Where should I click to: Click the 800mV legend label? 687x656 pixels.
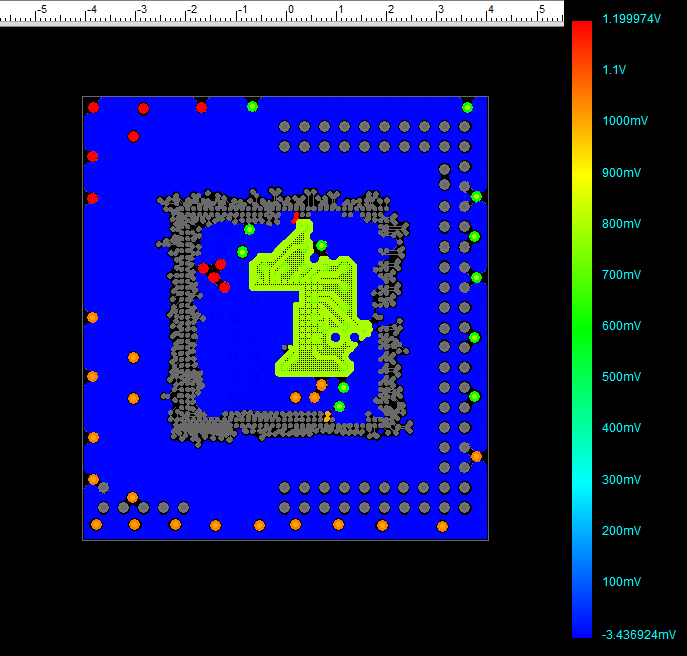[619, 223]
